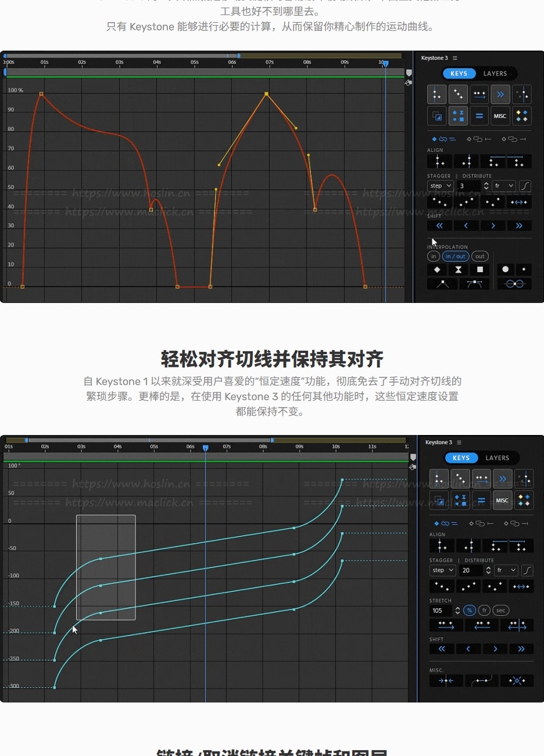Screen dimensions: 544x756
Task: Switch to KEYS tab in upper Keystone panel
Action: pos(459,74)
